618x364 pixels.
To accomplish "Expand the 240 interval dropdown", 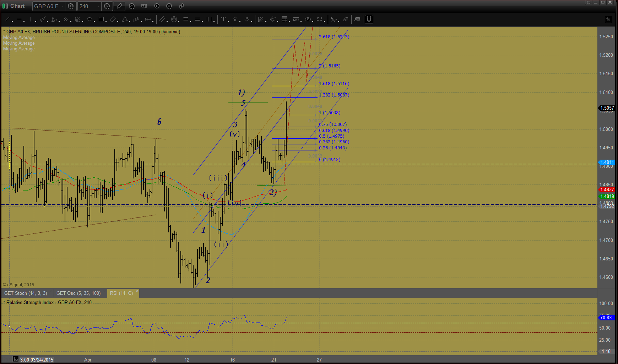I will click(x=98, y=6).
